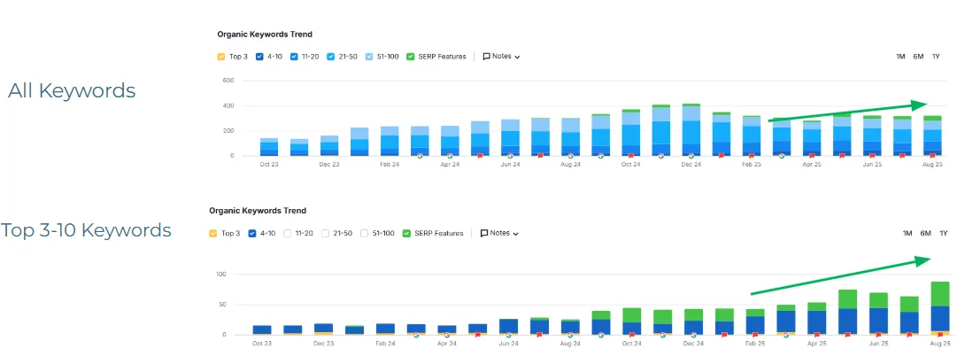980x364 pixels.
Task: Set lower chart range to 1Y
Action: click(944, 234)
